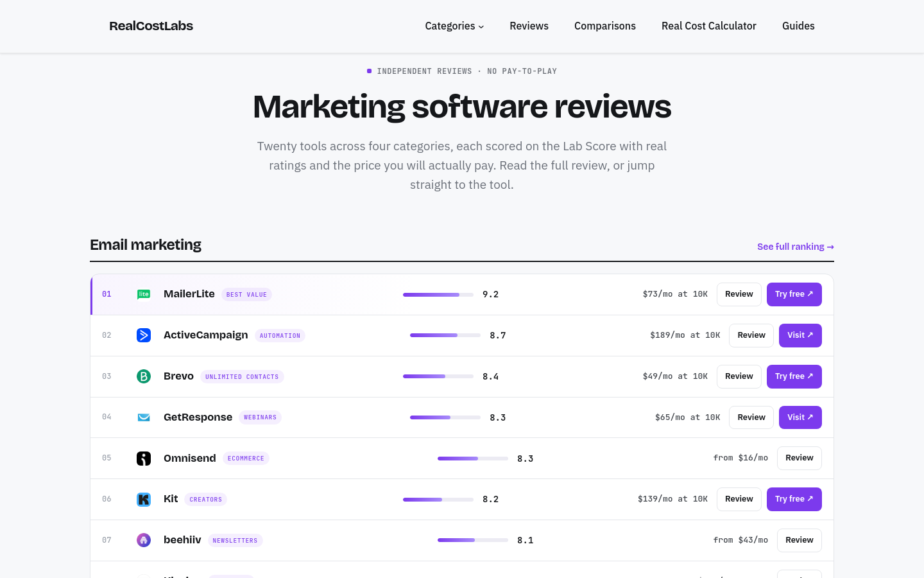Click the from $16/mo price
This screenshot has width=924, height=578.
(x=740, y=458)
